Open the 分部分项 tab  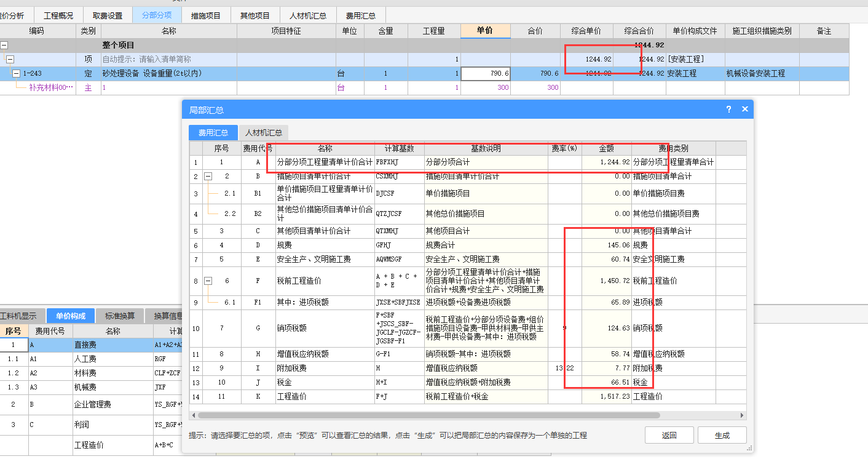[157, 15]
